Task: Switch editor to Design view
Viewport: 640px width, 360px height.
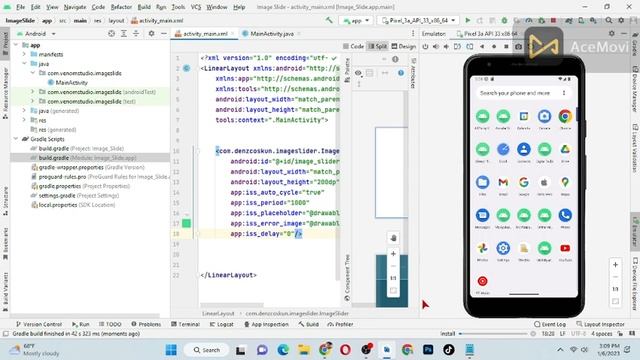Action: pyautogui.click(x=403, y=47)
